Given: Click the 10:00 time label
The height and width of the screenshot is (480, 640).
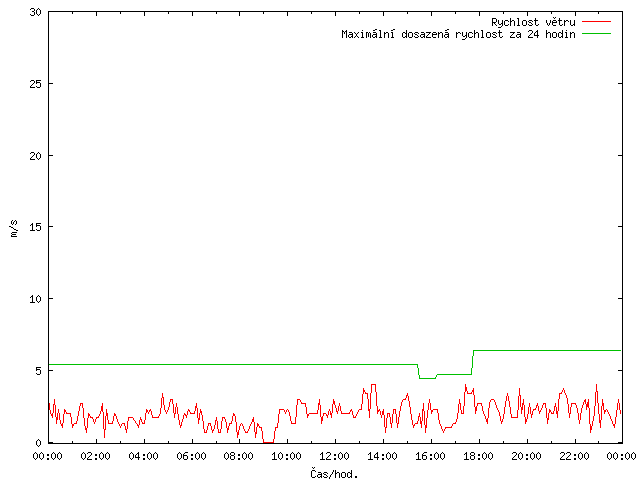Looking at the screenshot, I should [287, 456].
